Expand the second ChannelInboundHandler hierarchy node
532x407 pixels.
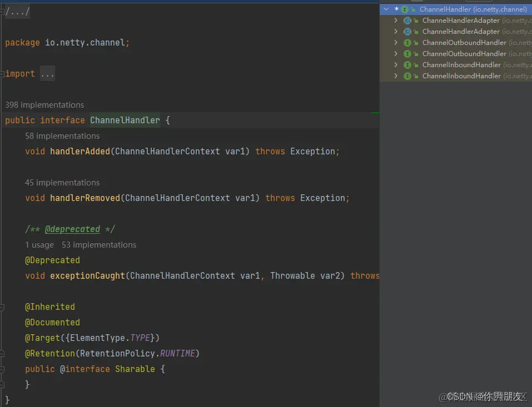pos(396,76)
